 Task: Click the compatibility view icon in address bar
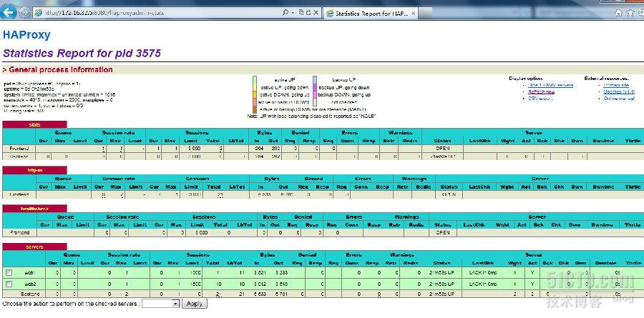pyautogui.click(x=301, y=13)
